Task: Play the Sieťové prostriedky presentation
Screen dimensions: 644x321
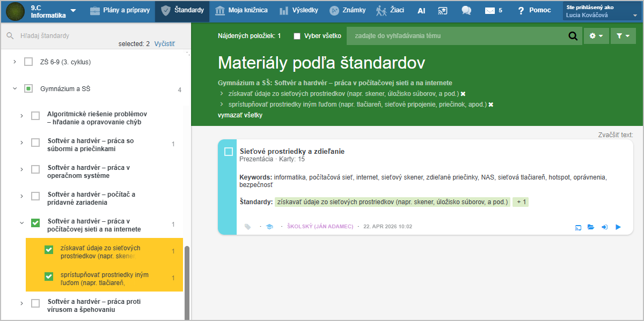Action: (618, 227)
